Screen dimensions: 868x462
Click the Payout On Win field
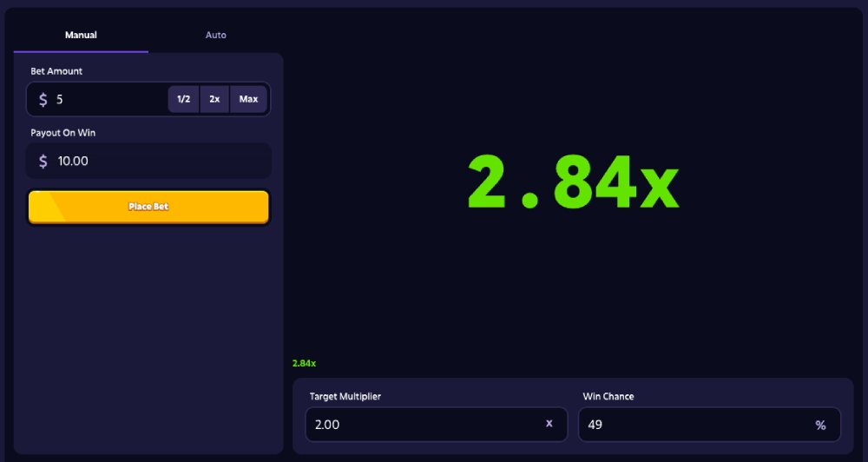tap(148, 161)
